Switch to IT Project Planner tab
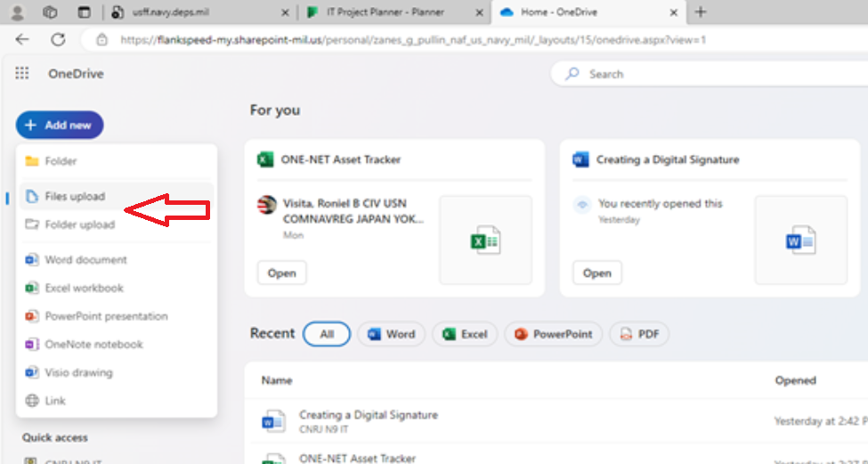868x464 pixels. (394, 12)
